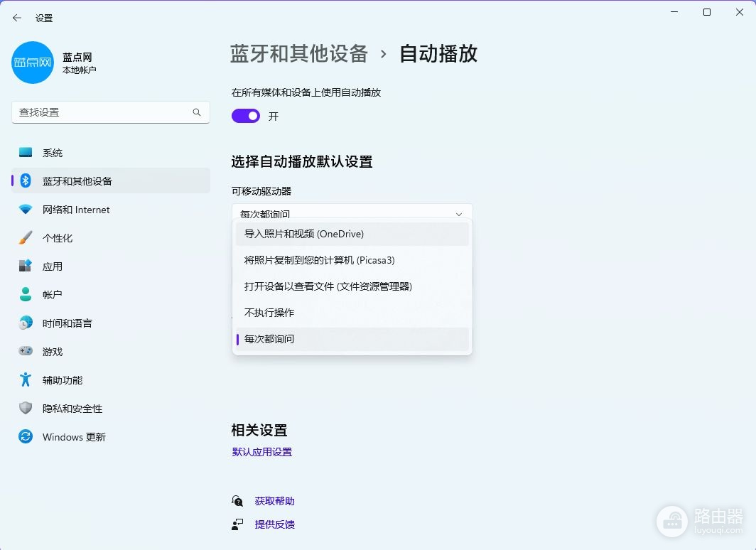This screenshot has width=756, height=550.
Task: Click 蓝牙和其他设备 breadcrumb heading
Action: coord(299,53)
